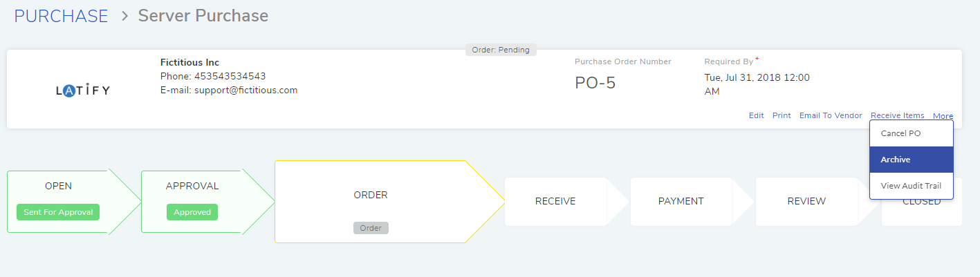
Task: Go to the REVIEW stage
Action: tap(806, 201)
